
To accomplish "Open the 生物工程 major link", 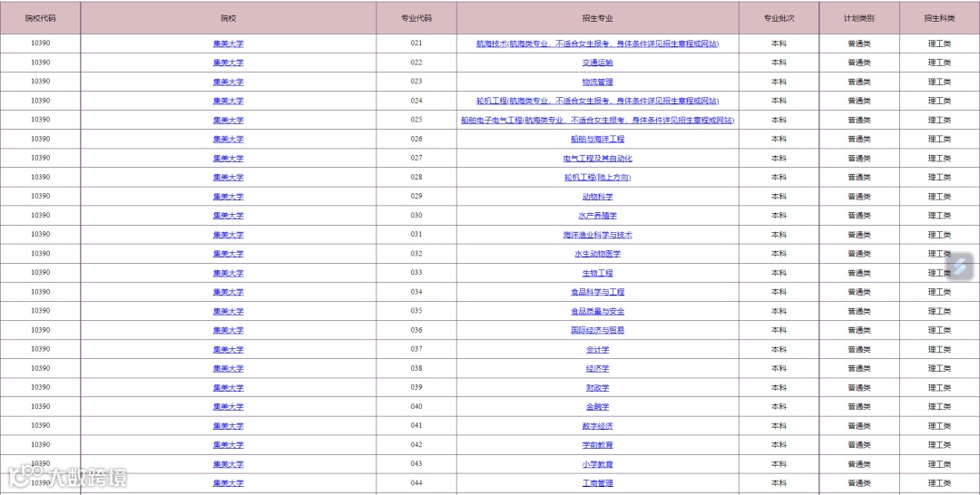I will (597, 273).
